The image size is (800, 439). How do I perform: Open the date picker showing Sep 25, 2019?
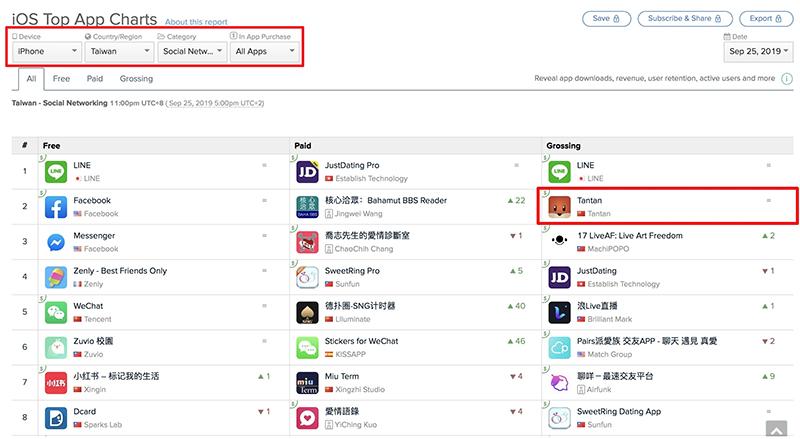pyautogui.click(x=758, y=51)
